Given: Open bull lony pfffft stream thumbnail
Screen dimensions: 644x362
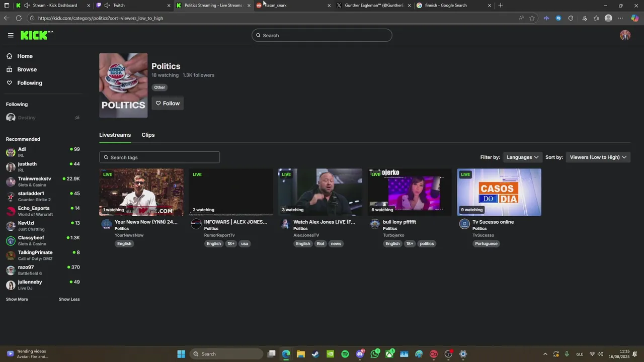Looking at the screenshot, I should [x=410, y=192].
